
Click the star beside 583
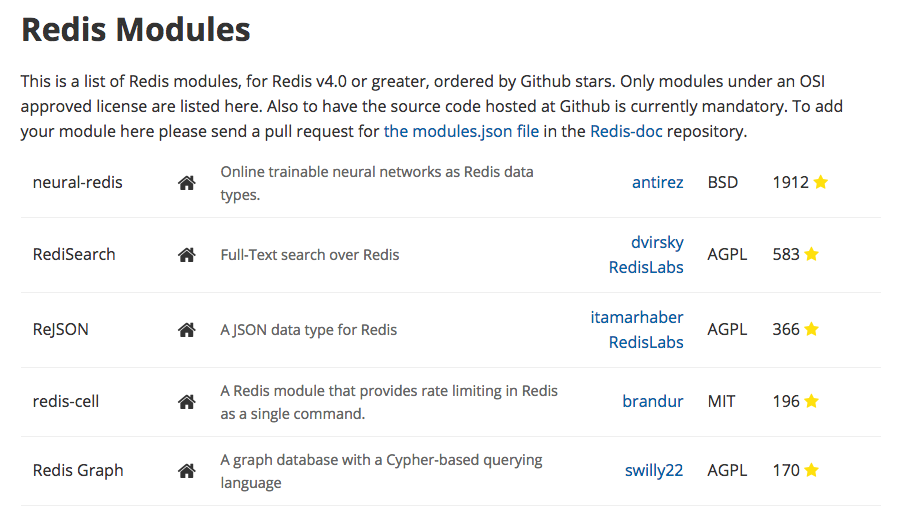[x=811, y=254]
